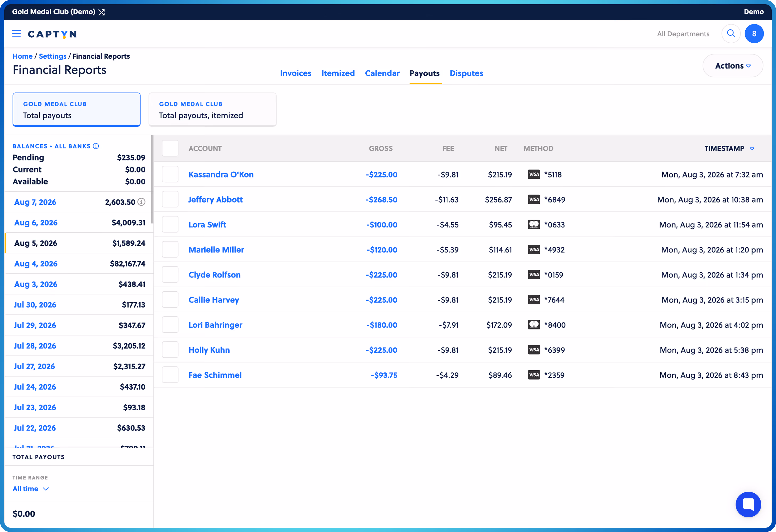Open the Actions dropdown
The height and width of the screenshot is (532, 776).
click(x=733, y=66)
